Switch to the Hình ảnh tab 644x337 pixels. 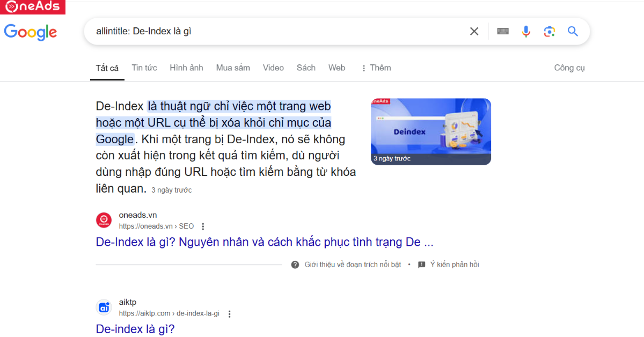pos(186,68)
